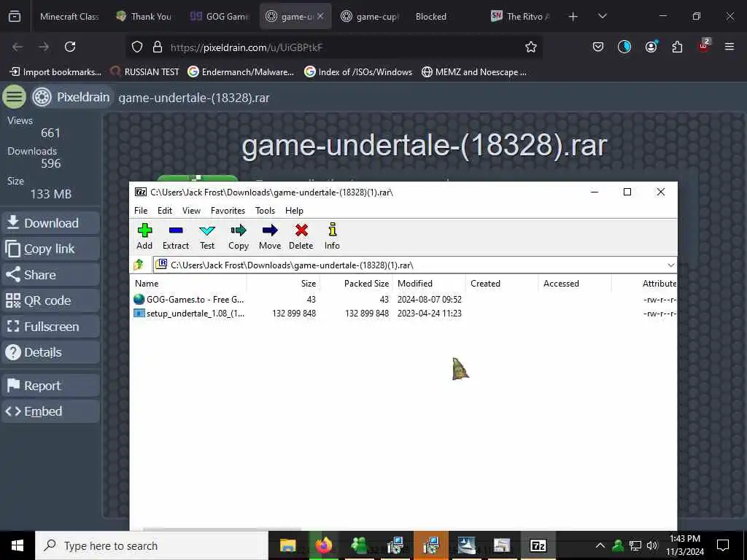Open the QR code option

51,300
